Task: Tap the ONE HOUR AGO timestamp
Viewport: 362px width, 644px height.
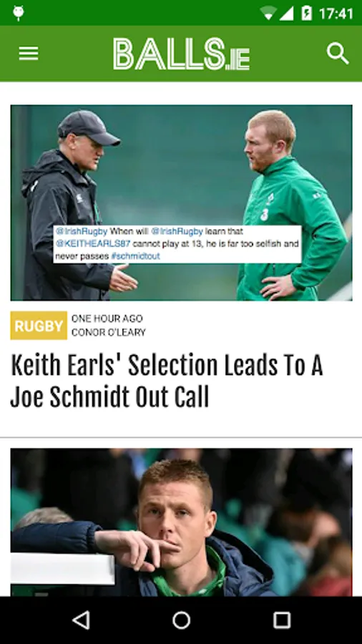Action: coord(107,318)
